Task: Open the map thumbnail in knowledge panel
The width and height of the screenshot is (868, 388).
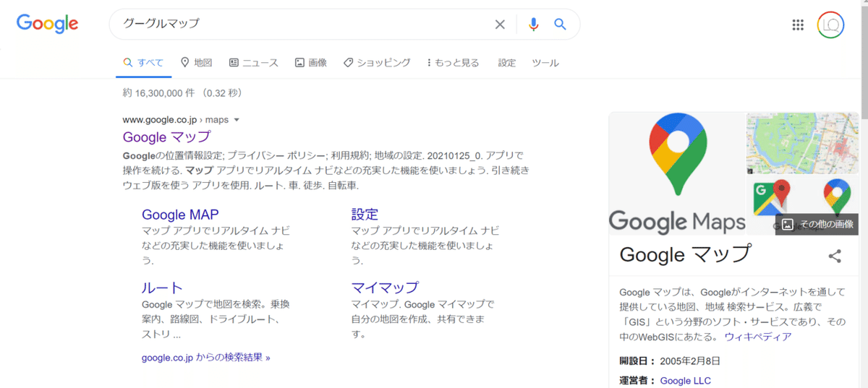Action: (802, 143)
